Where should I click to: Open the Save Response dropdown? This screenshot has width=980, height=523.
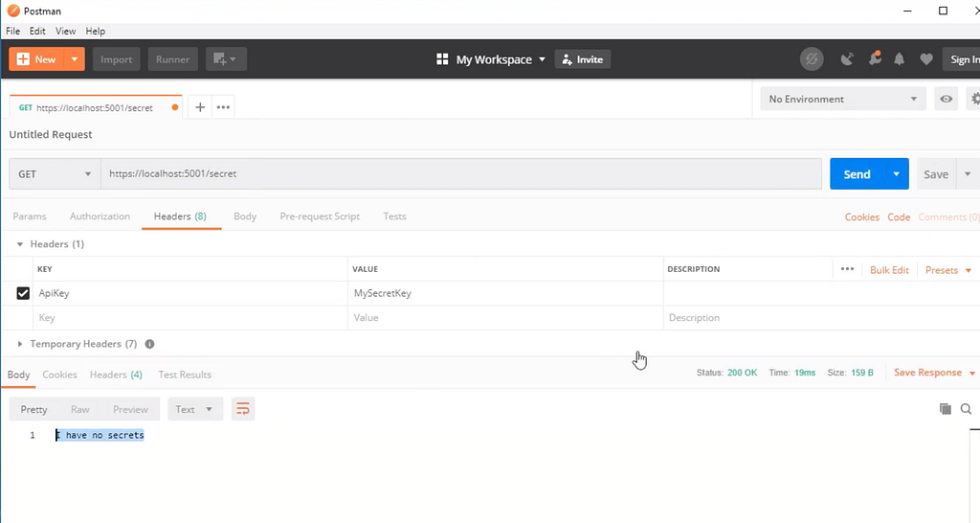(x=934, y=373)
